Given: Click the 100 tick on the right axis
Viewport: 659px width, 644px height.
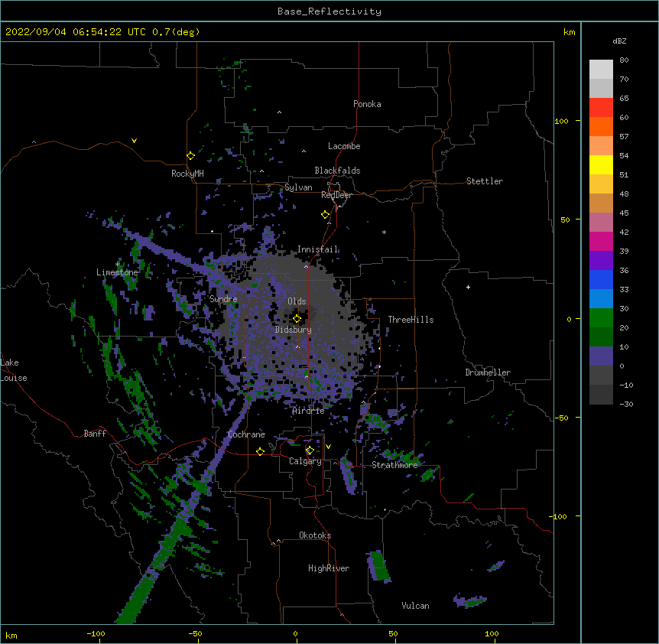Looking at the screenshot, I should pos(561,121).
